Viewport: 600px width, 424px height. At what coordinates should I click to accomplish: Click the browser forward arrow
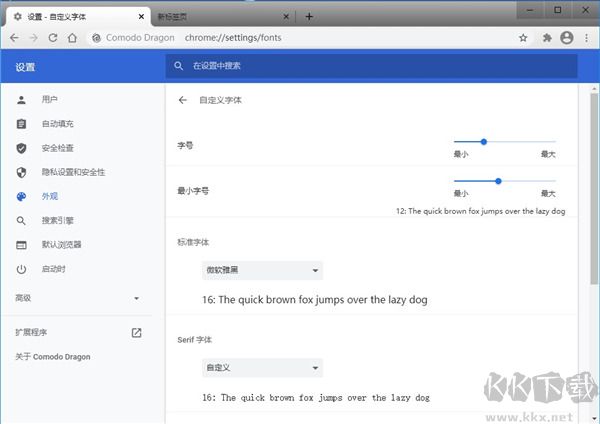pyautogui.click(x=34, y=38)
